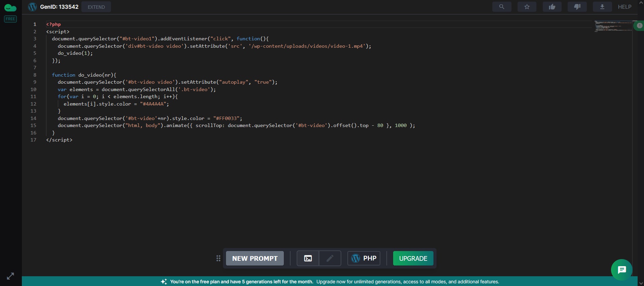Click the "#FF0033" color string
This screenshot has height=286, width=644.
[226, 118]
